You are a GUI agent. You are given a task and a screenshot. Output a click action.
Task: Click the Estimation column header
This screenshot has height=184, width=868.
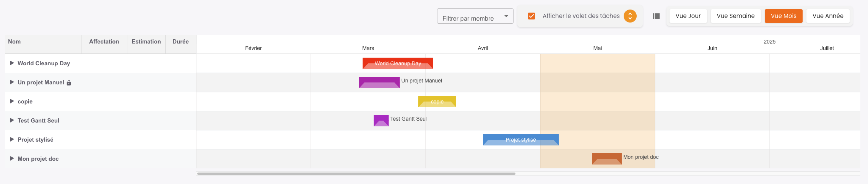pos(146,42)
